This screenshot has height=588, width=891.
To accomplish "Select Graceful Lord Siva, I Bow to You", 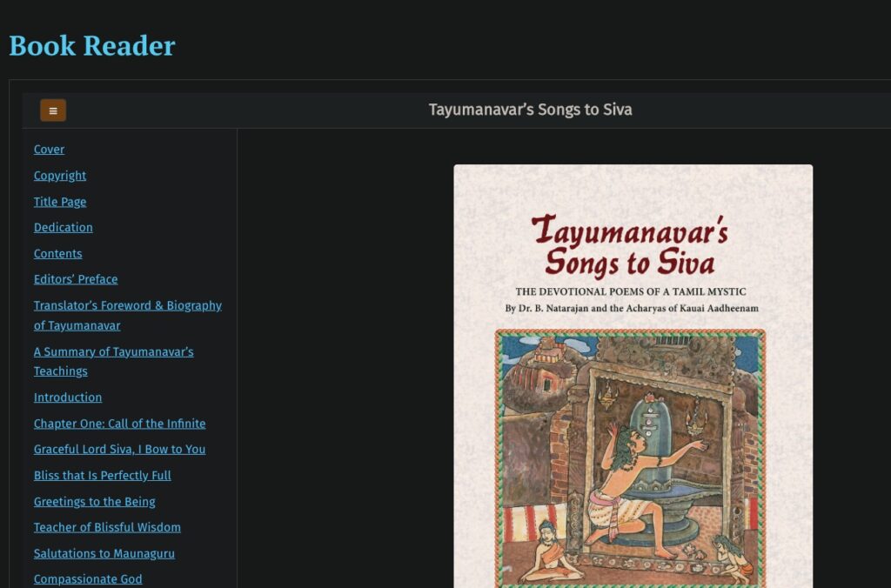I will (x=119, y=450).
